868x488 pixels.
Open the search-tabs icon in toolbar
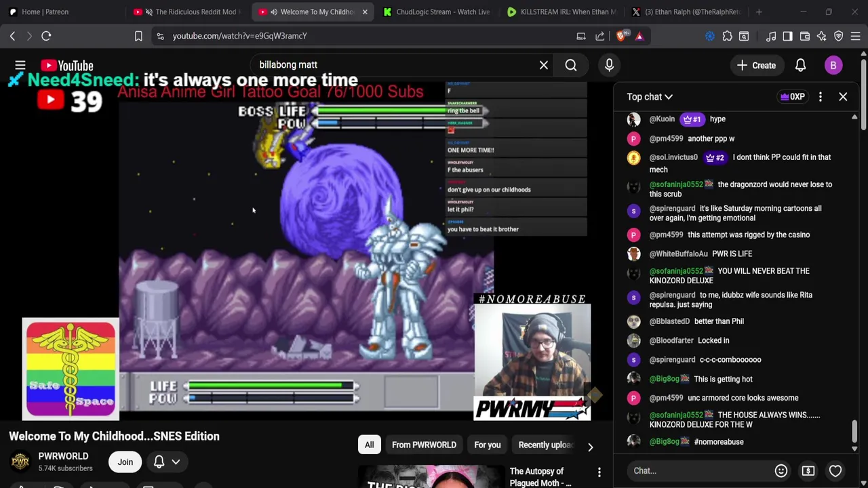[744, 36]
